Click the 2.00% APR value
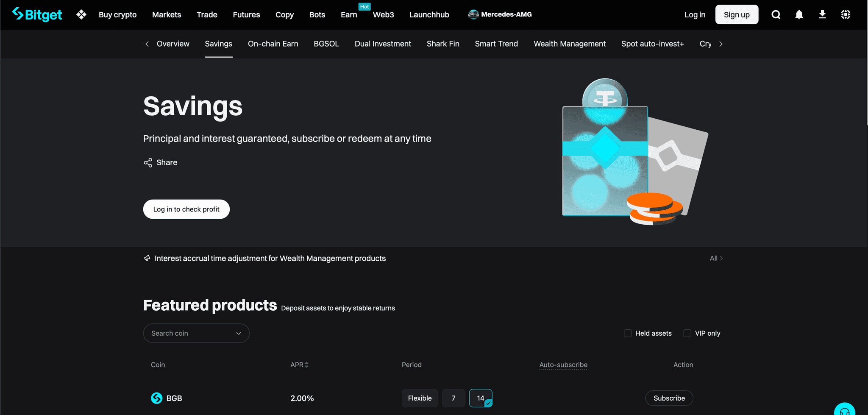Screen dimensions: 868x415 [x=302, y=398]
